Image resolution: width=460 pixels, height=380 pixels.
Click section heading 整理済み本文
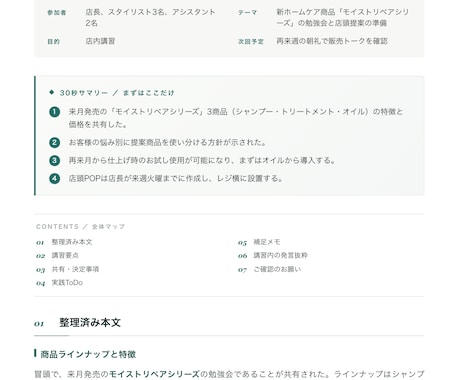tap(90, 323)
